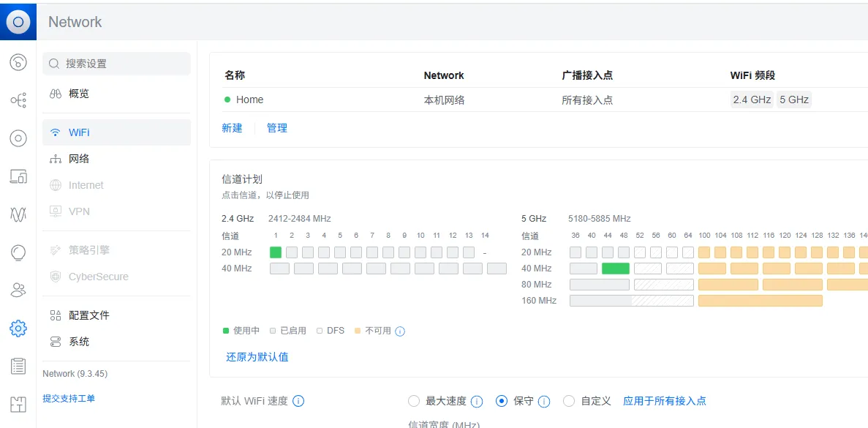Toggle 5 GHz 20 MHz channel 36
Screen dimensions: 868x428
[x=575, y=252]
